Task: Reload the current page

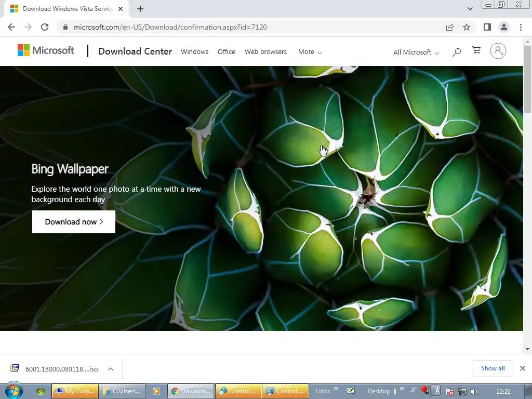Action: (45, 27)
